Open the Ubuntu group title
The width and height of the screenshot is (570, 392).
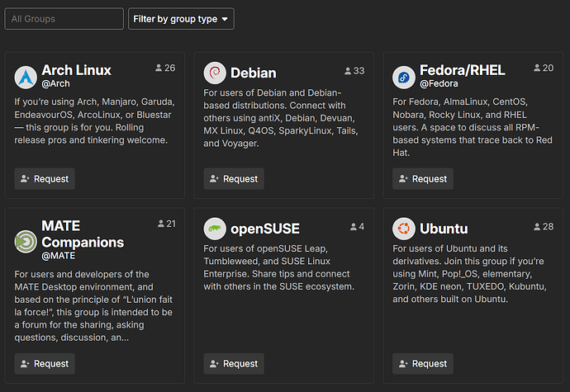click(444, 229)
